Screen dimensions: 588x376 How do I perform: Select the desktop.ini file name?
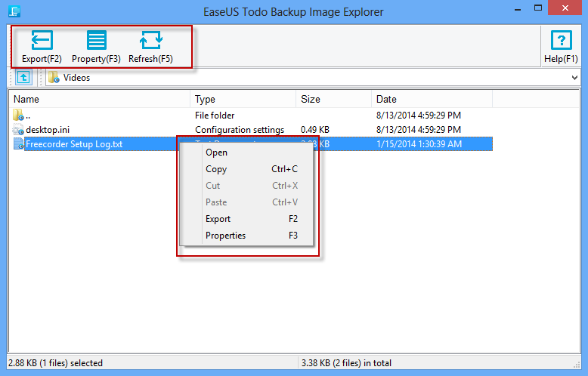click(x=48, y=130)
